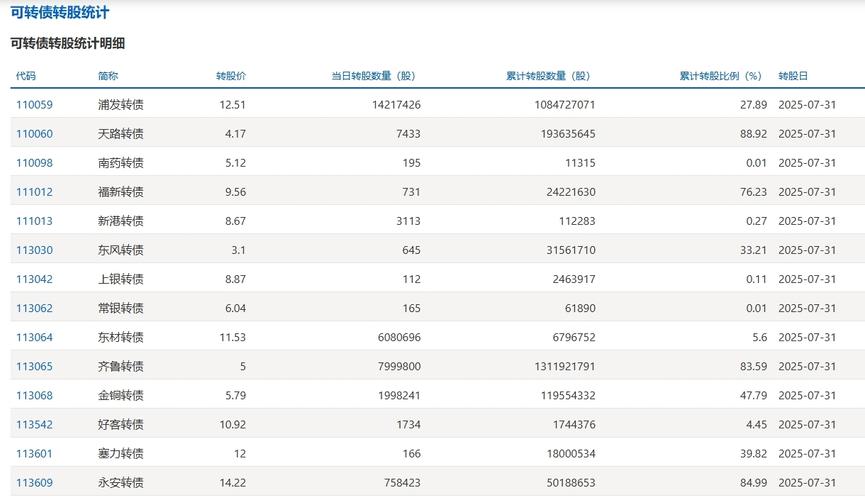This screenshot has height=500, width=865.
Task: Click conversion price 4.17 for 天路转债
Action: 235,134
